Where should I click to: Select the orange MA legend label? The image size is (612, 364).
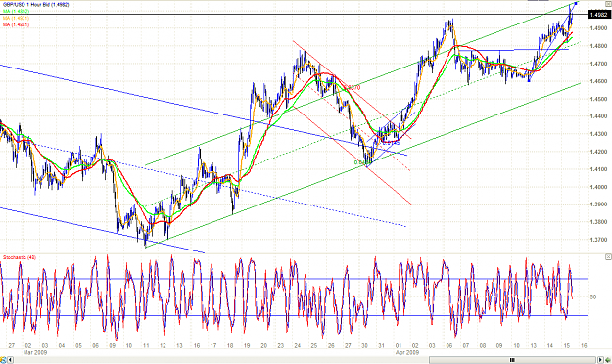(x=16, y=18)
